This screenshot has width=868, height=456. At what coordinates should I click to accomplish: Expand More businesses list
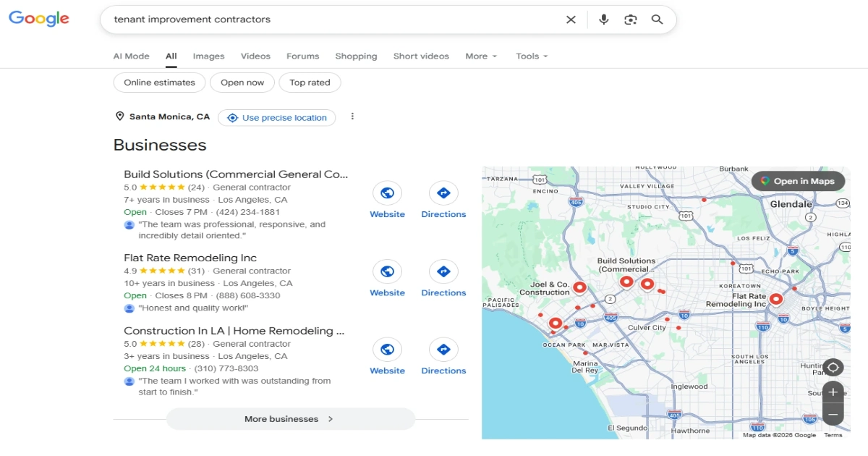[x=290, y=419]
